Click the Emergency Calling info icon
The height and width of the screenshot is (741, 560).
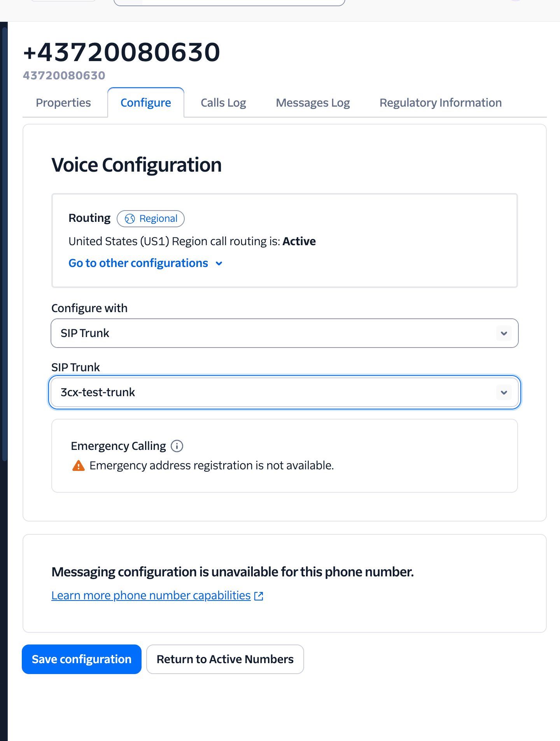pyautogui.click(x=177, y=446)
